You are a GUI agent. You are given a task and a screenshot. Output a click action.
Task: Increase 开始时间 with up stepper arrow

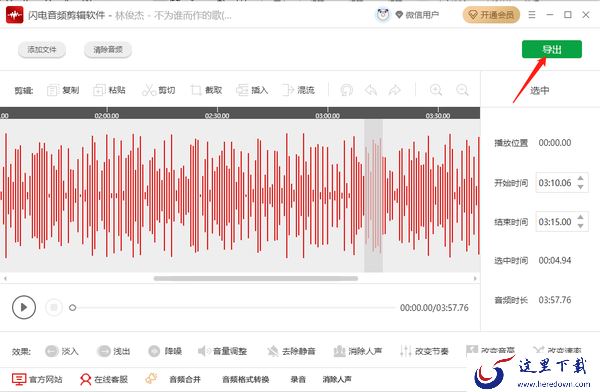(x=581, y=178)
